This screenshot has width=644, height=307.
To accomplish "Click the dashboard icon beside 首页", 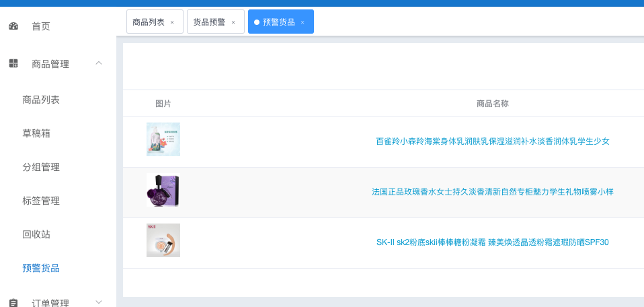I will coord(13,26).
